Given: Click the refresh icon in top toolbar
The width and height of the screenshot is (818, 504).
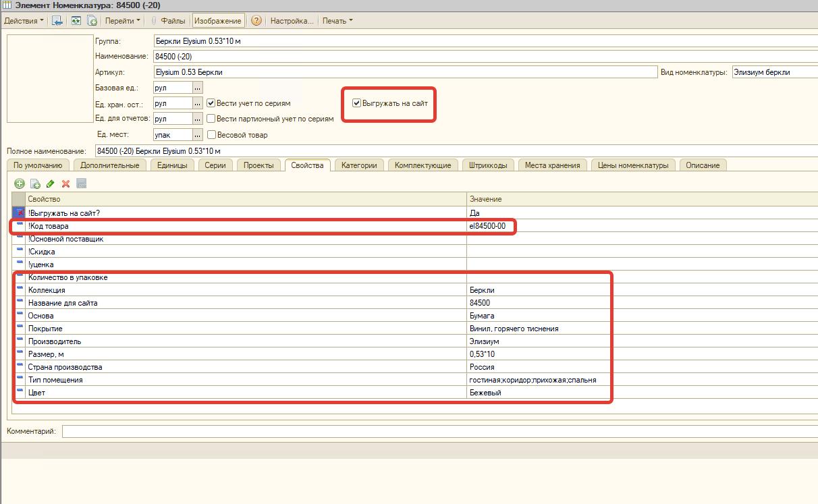Looking at the screenshot, I should (x=76, y=21).
